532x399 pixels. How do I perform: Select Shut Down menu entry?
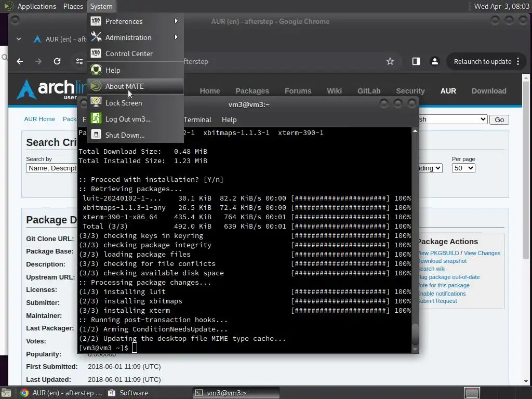135,135
